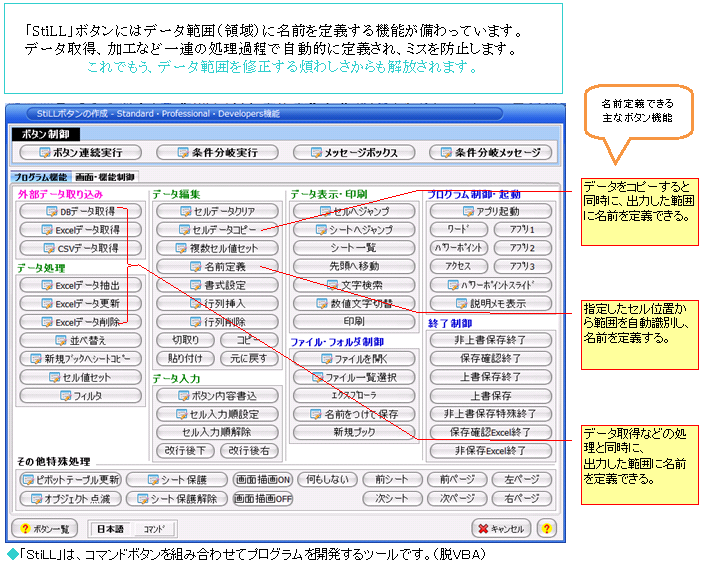The image size is (704, 566).
Task: Click the セル入力順設定 button
Action: tap(217, 414)
